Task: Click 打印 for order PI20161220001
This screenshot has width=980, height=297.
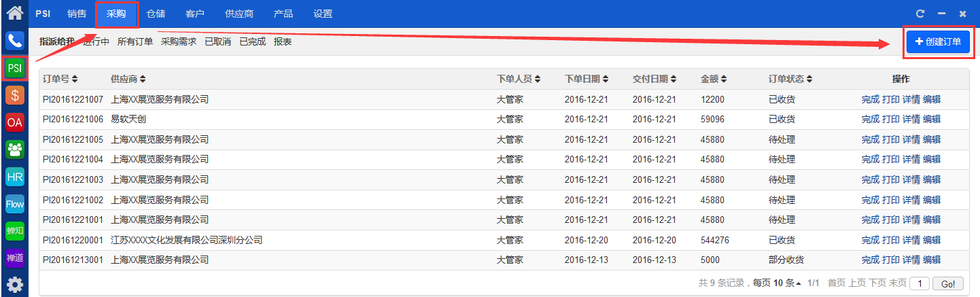Action: click(x=891, y=240)
